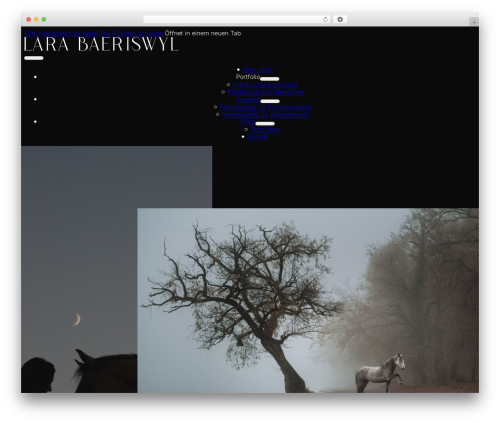The image size is (500, 423).
Task: Click the round extension icon beside address bar
Action: coord(340,19)
